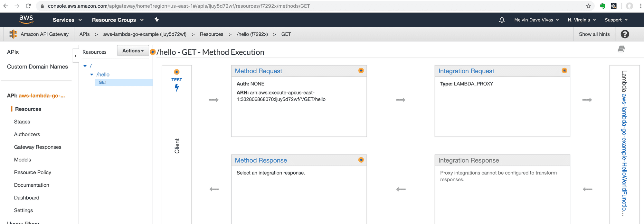Click the method ARN text
The width and height of the screenshot is (644, 224).
click(281, 96)
